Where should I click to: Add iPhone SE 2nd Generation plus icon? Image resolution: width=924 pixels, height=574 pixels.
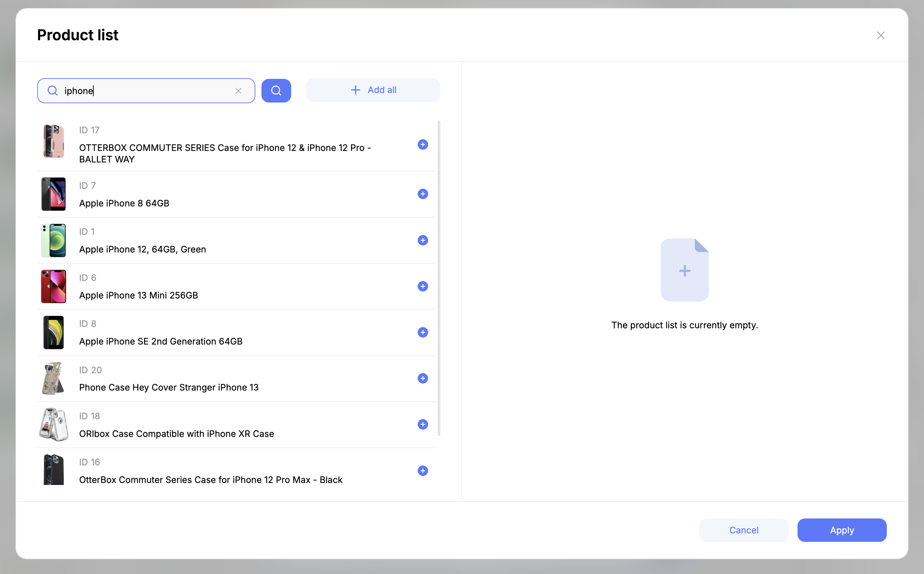422,332
